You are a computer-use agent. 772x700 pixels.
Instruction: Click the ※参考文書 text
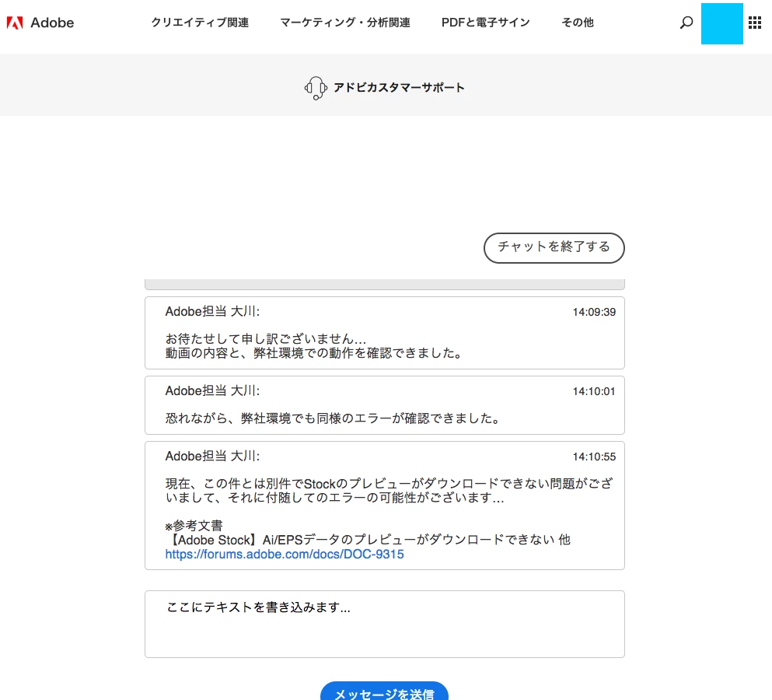click(194, 526)
